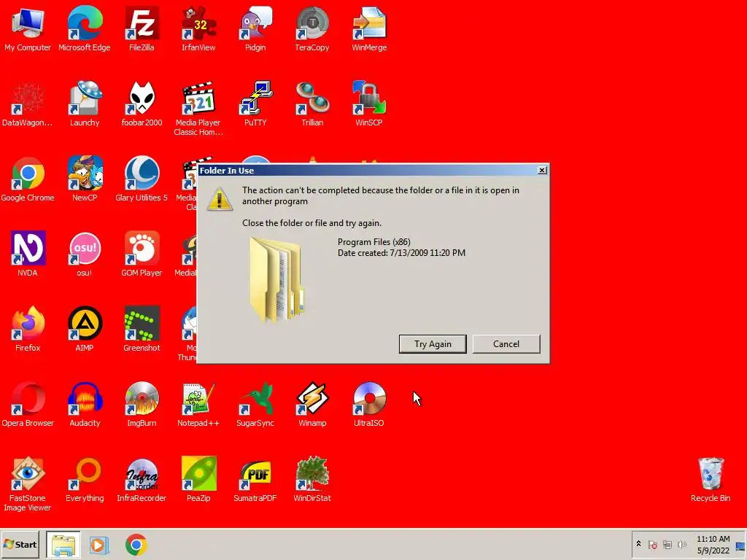747x560 pixels.
Task: Click the SugarSync desktop icon
Action: tap(255, 405)
